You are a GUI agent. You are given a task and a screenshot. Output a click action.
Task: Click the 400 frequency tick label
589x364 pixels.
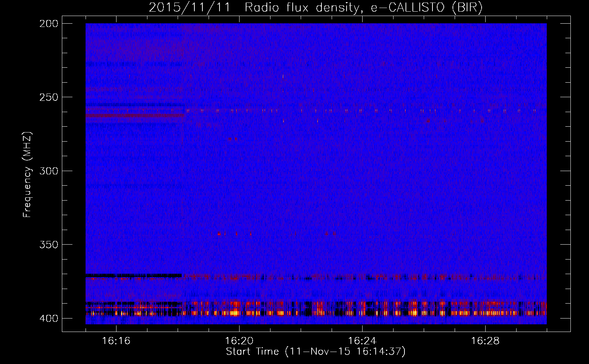pos(48,318)
